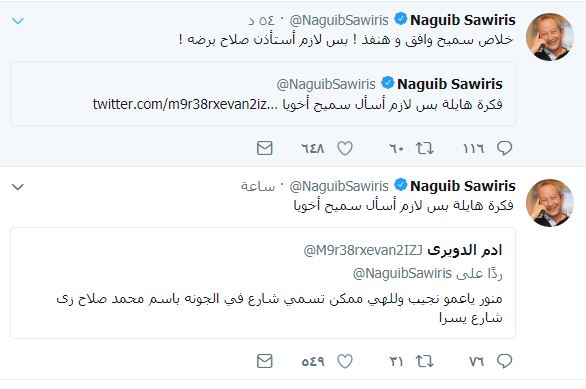The image size is (586, 389).
Task: Like the second tweet with 549 likes
Action: coord(345,361)
